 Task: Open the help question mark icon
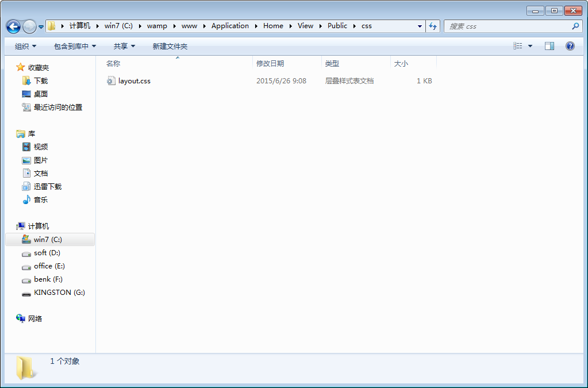pyautogui.click(x=570, y=46)
